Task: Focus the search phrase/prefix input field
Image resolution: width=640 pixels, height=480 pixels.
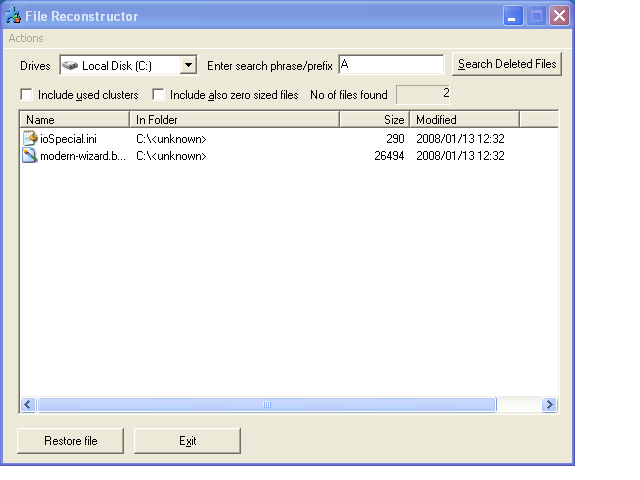Action: coord(391,64)
